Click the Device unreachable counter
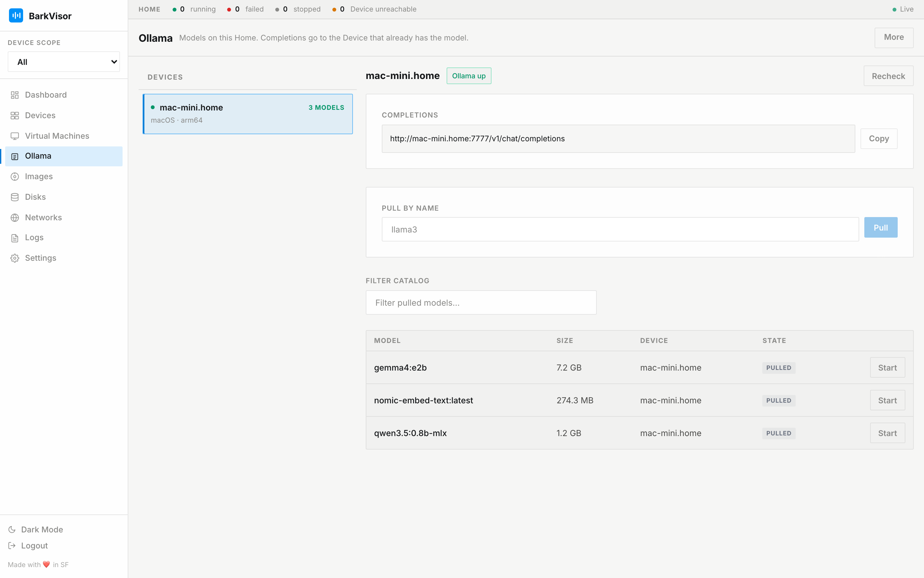Screen dimensions: 924x578 coord(374,9)
